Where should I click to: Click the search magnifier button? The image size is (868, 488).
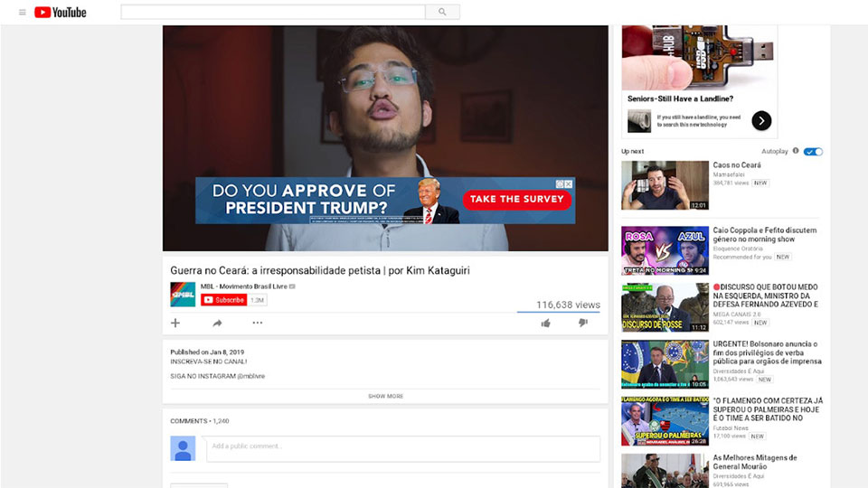[442, 12]
